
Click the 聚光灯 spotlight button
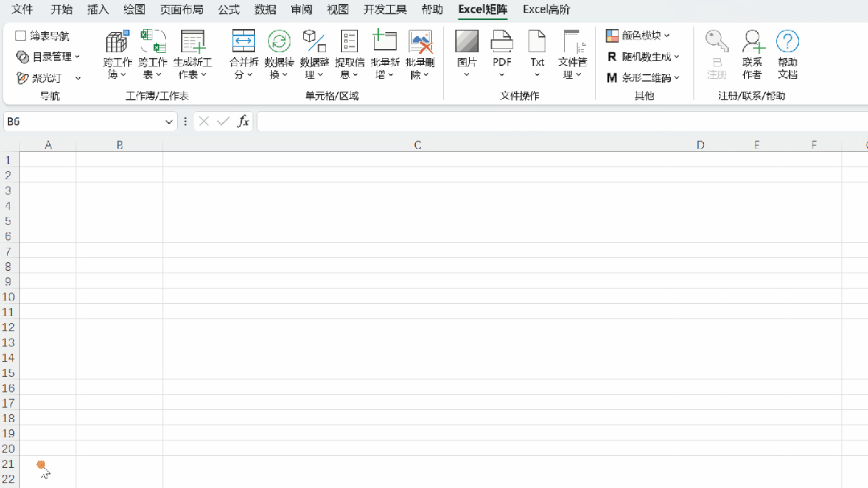39,78
